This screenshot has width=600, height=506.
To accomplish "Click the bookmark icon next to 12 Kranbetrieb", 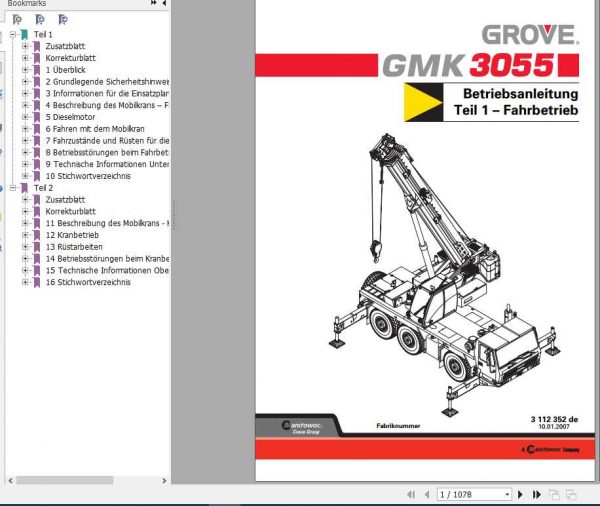I will tap(37, 235).
